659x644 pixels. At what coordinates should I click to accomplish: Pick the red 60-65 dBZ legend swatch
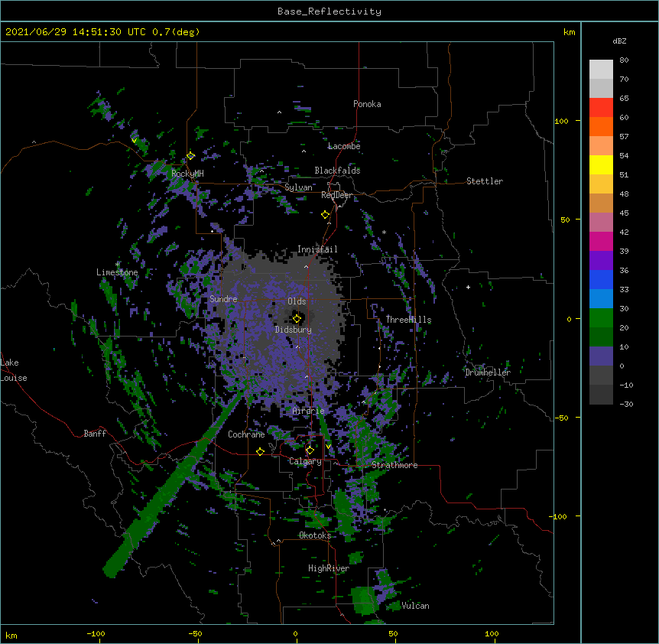pos(601,108)
